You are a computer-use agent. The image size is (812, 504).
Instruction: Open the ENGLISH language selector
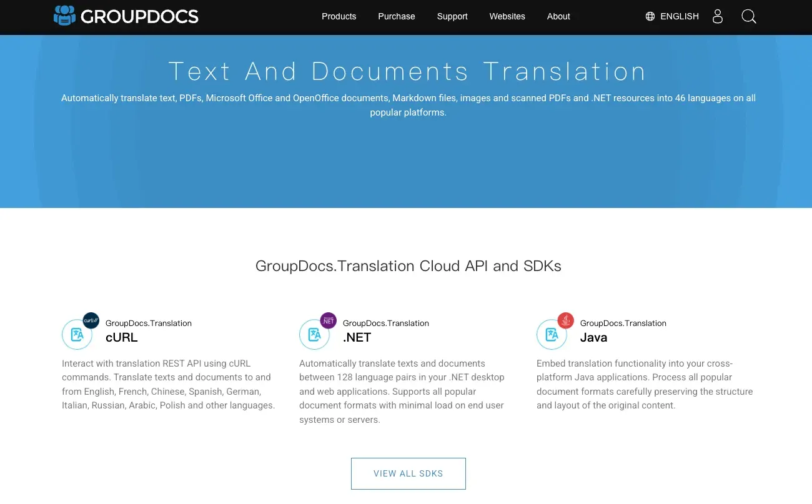680,16
